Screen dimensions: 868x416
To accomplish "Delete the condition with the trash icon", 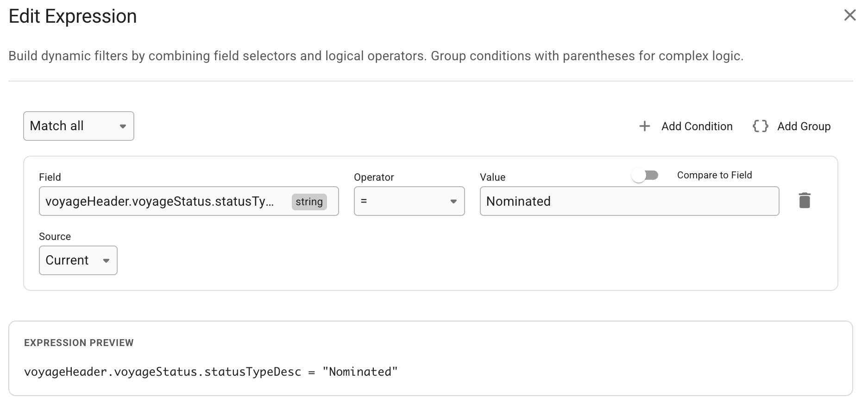I will tap(805, 201).
